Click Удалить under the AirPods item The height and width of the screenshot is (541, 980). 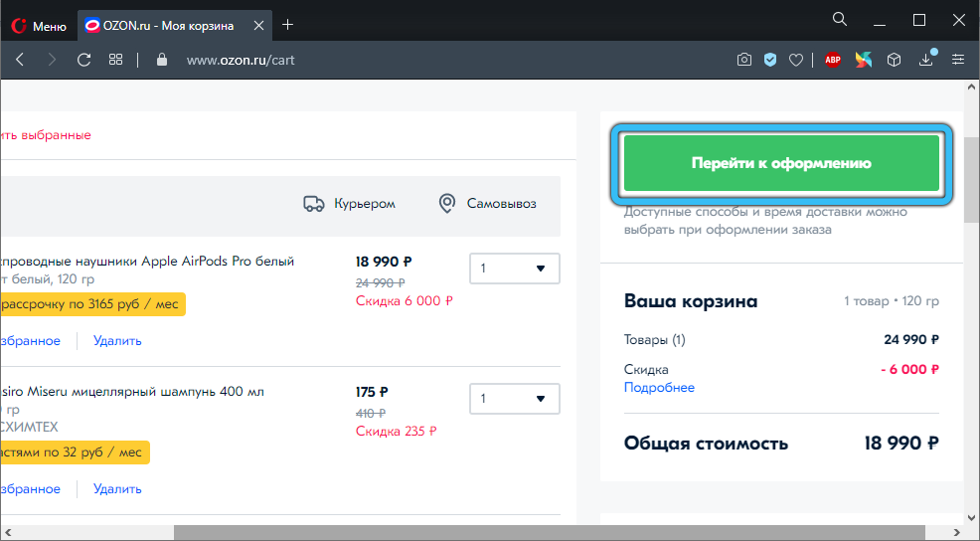[x=117, y=341]
